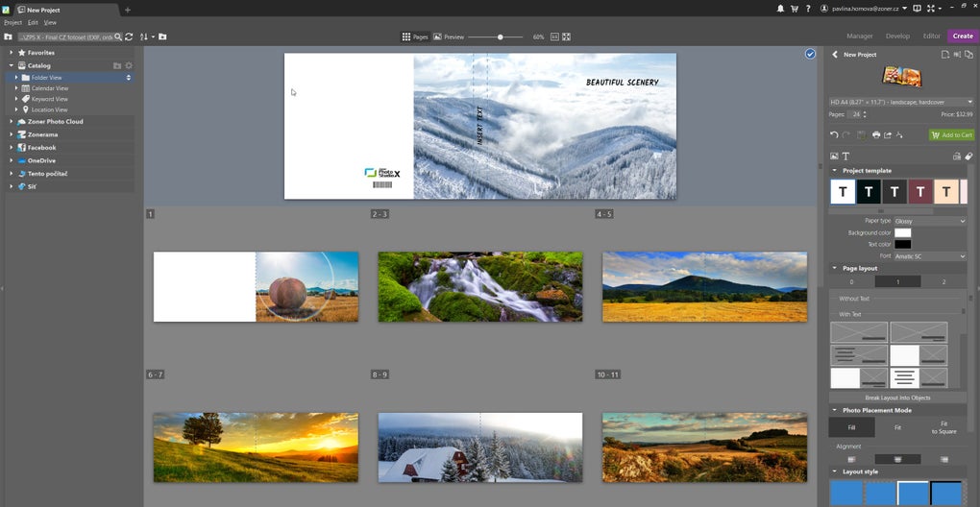Viewport: 980px width, 507px height.
Task: Open the sort order dropdown icon
Action: click(147, 36)
